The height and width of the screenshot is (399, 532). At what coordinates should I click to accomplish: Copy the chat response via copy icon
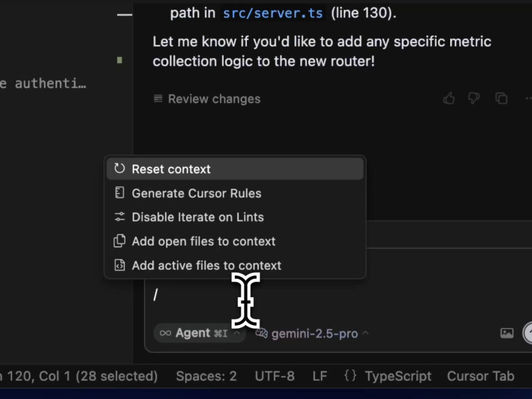(502, 99)
